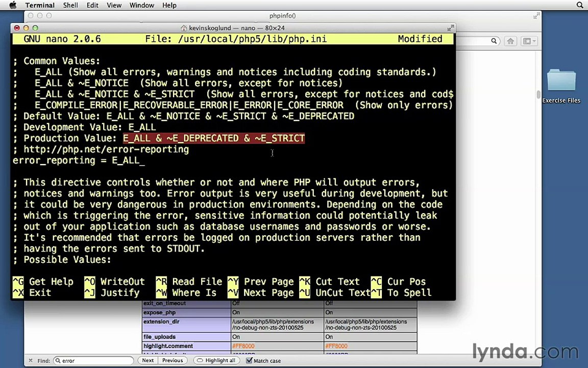Click the 'having the errors sent to STDOUT' line
The image size is (588, 368).
click(109, 248)
